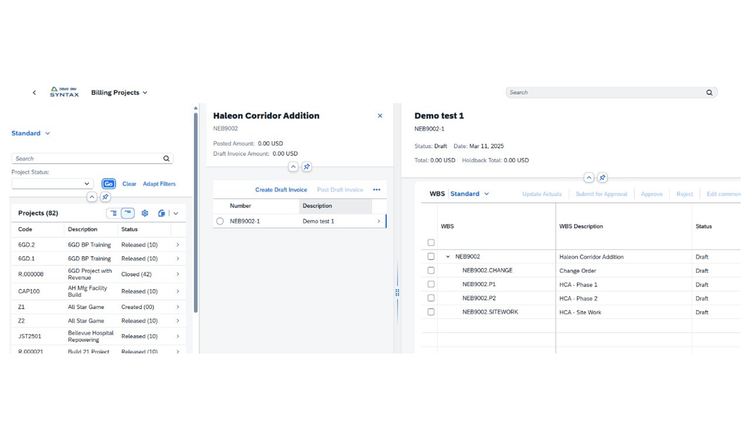Go back using the header back arrow
Image resolution: width=750 pixels, height=422 pixels.
click(x=34, y=93)
